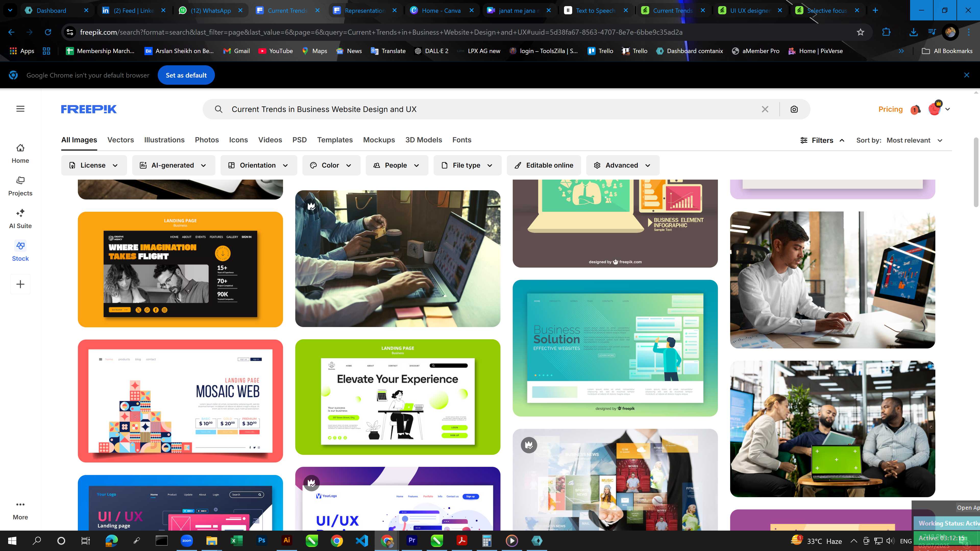This screenshot has width=980, height=551.
Task: Switch to the Videos tab
Action: [x=270, y=140]
